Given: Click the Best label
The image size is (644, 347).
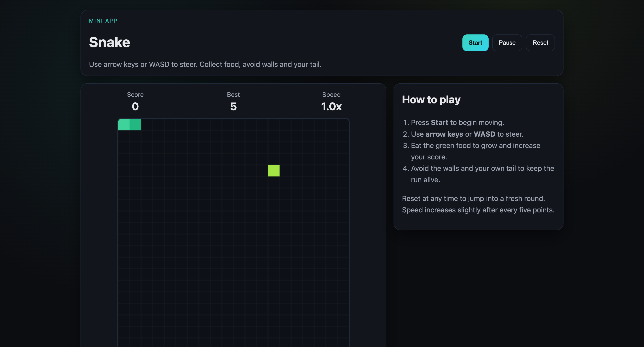Looking at the screenshot, I should pos(233,95).
